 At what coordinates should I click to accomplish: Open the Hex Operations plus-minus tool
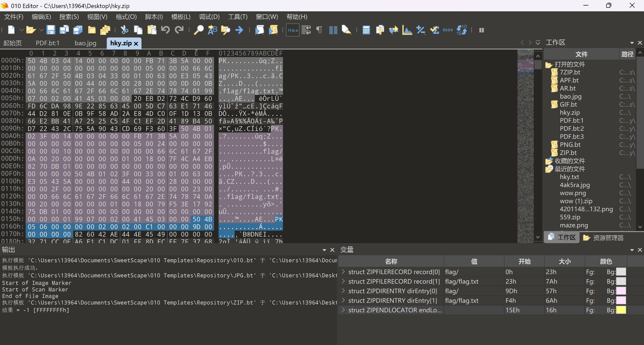coord(421,30)
